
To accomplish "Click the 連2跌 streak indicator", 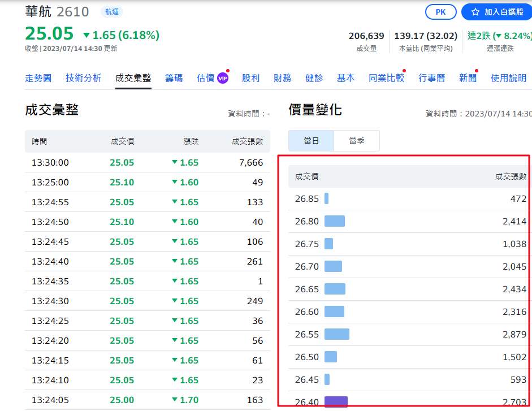I will pyautogui.click(x=499, y=36).
